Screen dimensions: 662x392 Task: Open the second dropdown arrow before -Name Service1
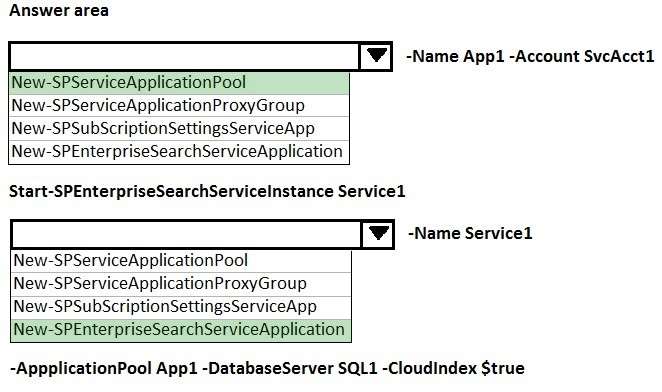coord(378,234)
